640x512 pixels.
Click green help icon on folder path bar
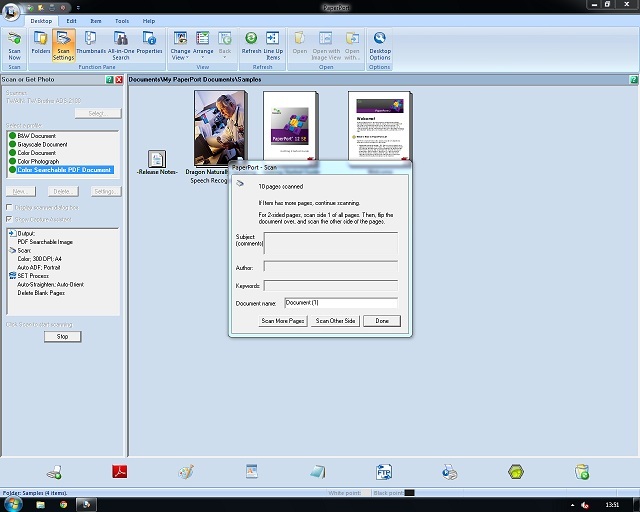(x=633, y=80)
